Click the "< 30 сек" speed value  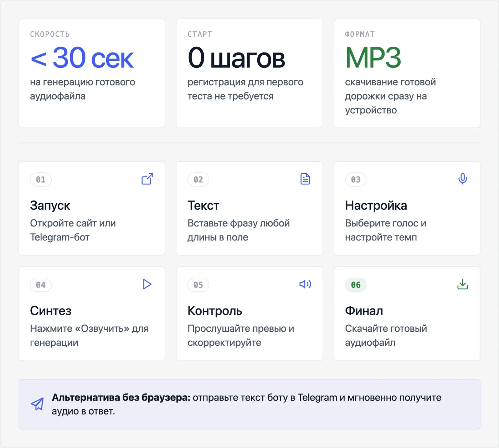pyautogui.click(x=82, y=58)
